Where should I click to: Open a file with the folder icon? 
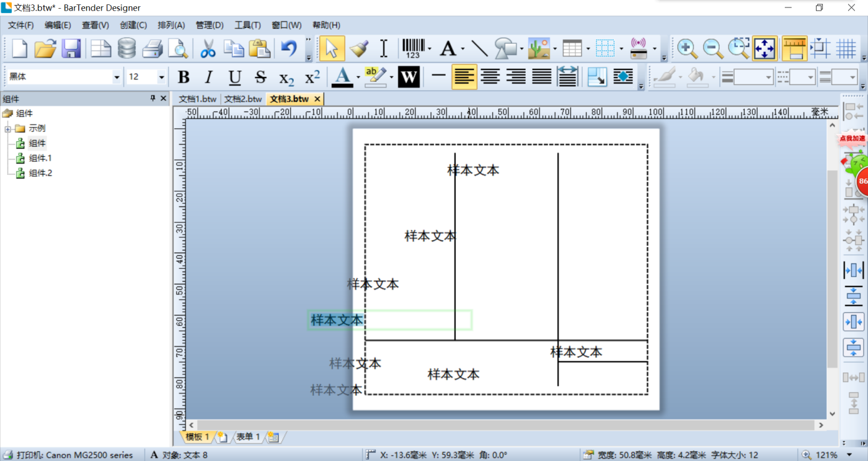[45, 48]
